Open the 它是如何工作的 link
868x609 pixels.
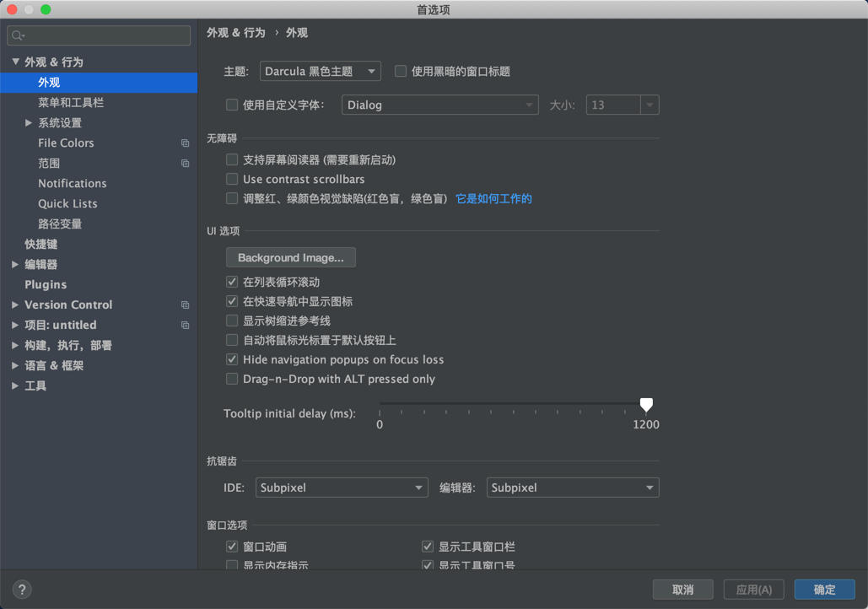tap(493, 198)
